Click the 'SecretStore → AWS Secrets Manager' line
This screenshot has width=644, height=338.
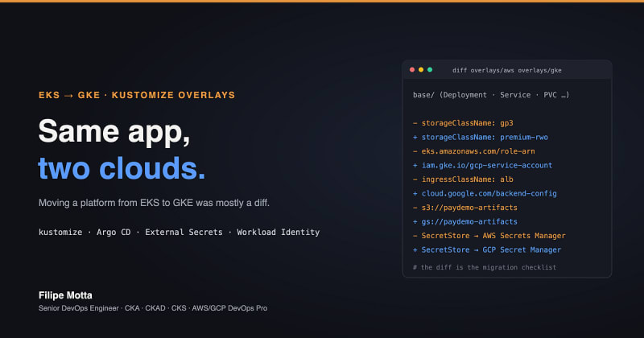(x=489, y=236)
